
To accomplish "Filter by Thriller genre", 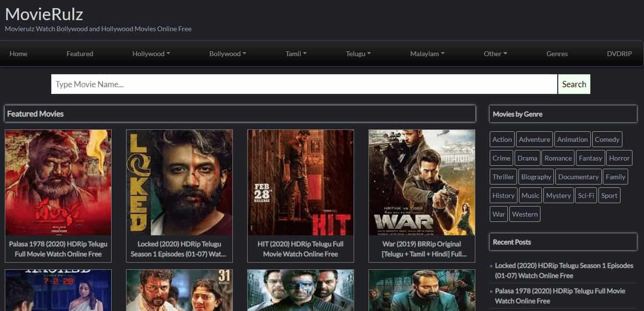I will [x=503, y=177].
